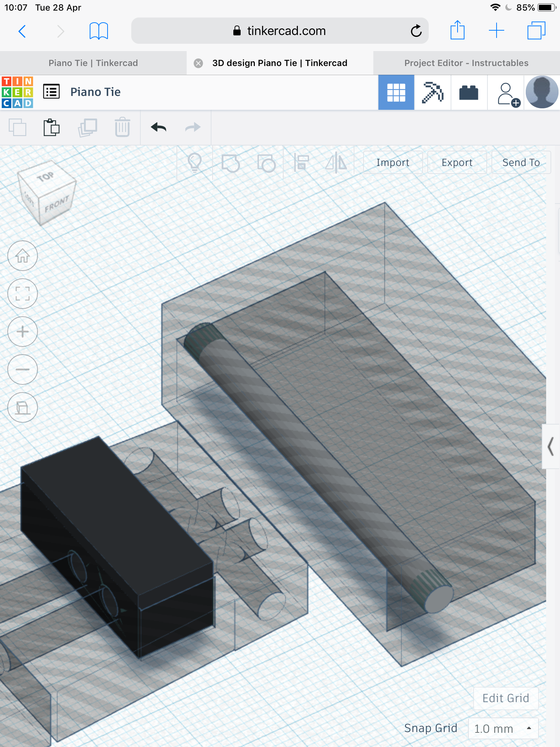This screenshot has width=560, height=747.
Task: Expand the collapsed shapes panel arrow
Action: (x=551, y=446)
